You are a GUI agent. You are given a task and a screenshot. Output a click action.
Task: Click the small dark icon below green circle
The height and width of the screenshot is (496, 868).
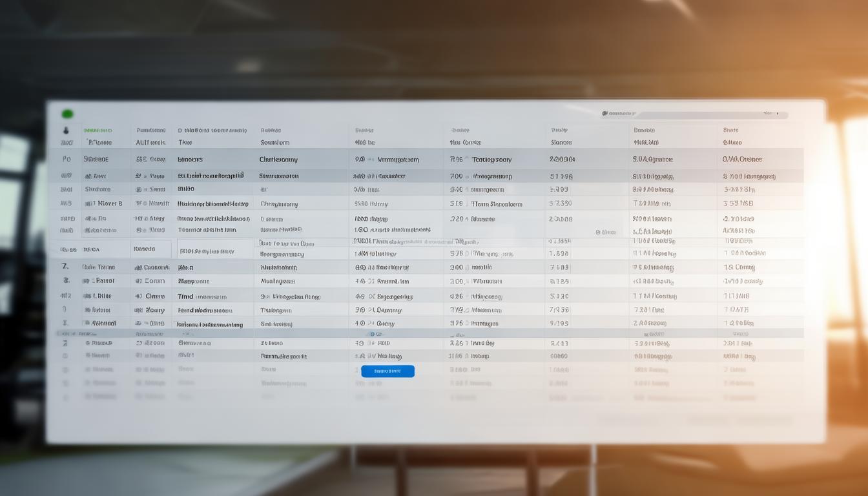coord(66,130)
